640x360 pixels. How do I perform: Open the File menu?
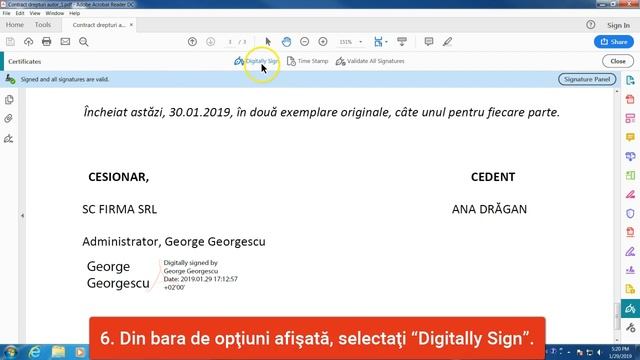(7, 13)
